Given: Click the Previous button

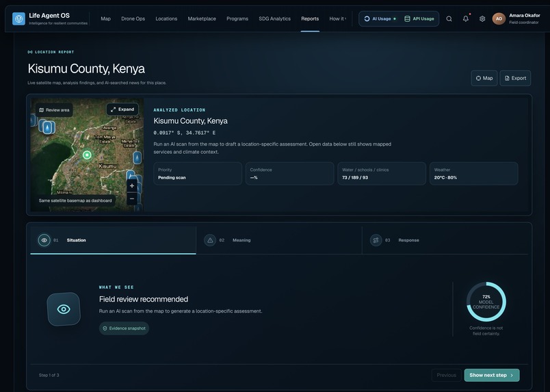Looking at the screenshot, I should coord(447,375).
